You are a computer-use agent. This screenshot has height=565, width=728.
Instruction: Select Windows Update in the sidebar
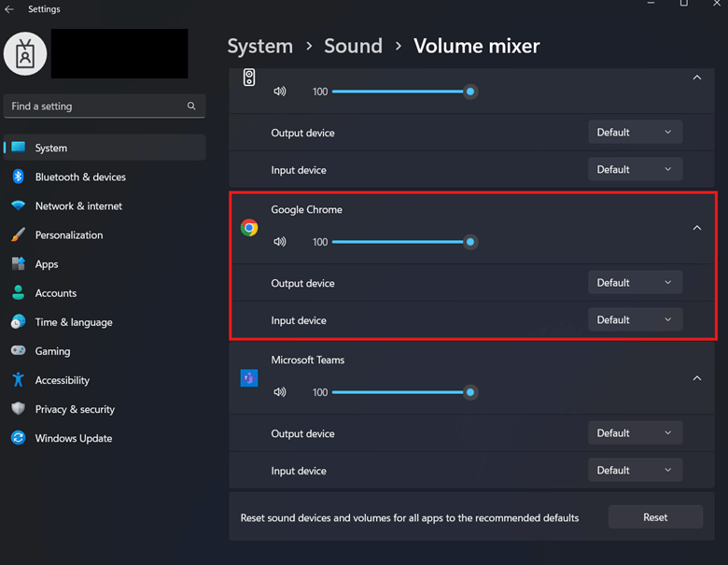[73, 439]
